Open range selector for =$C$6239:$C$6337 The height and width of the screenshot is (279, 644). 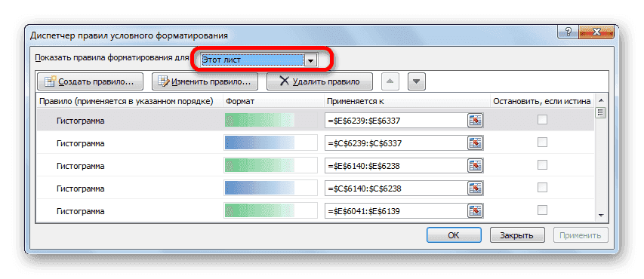475,143
